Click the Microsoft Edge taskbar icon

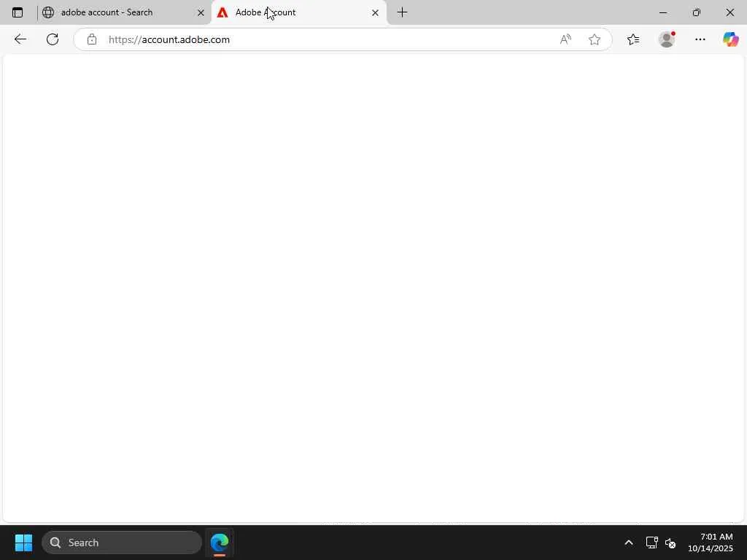point(220,542)
